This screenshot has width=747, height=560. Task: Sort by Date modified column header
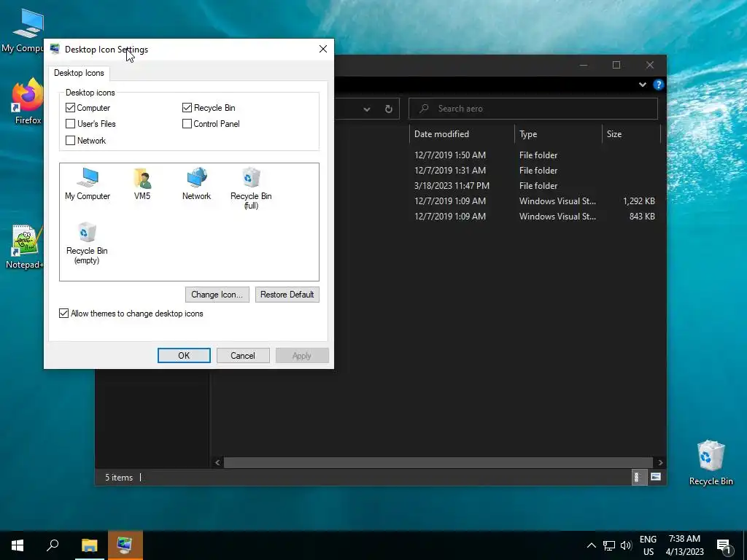tap(462, 134)
